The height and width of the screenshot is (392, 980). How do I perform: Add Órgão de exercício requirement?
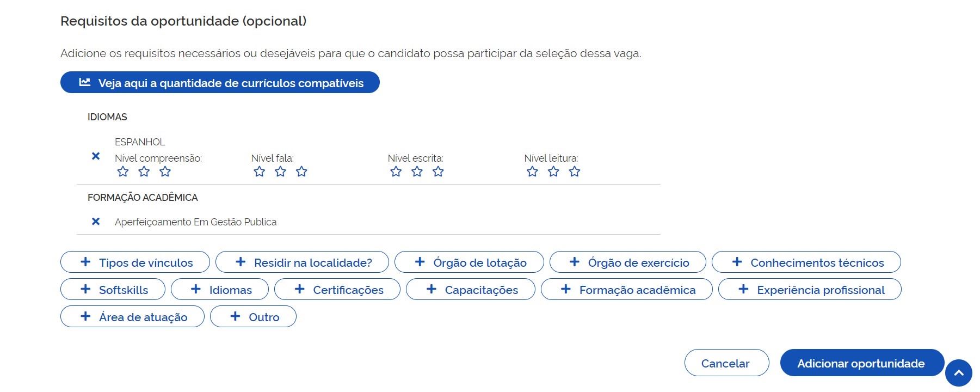(x=628, y=262)
